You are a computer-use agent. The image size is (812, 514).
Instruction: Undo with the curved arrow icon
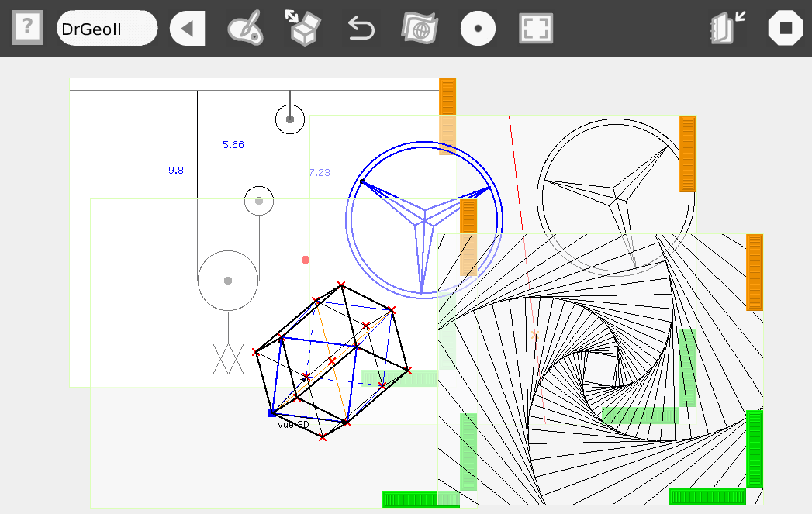pos(361,29)
